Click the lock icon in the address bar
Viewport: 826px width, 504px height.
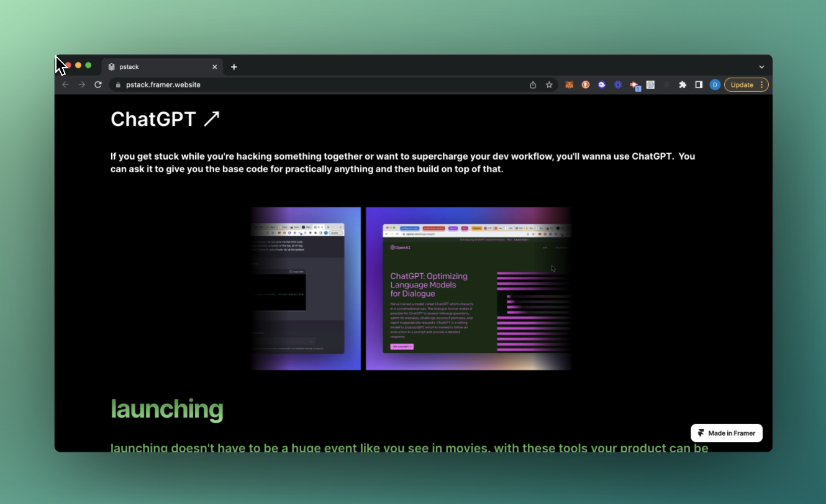(x=118, y=85)
